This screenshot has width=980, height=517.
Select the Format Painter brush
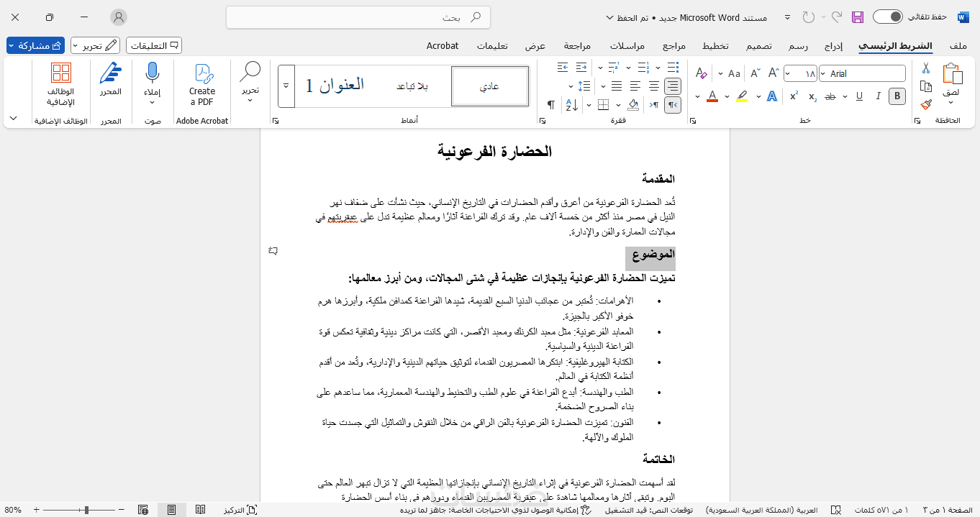click(926, 104)
